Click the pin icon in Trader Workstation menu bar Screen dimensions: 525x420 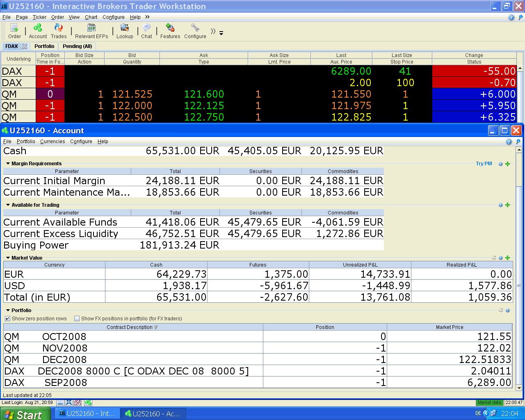tap(521, 17)
